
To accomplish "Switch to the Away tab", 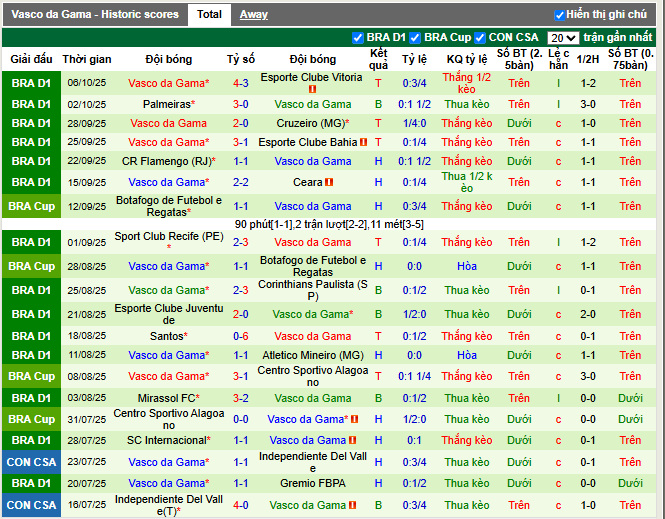I will pos(253,15).
